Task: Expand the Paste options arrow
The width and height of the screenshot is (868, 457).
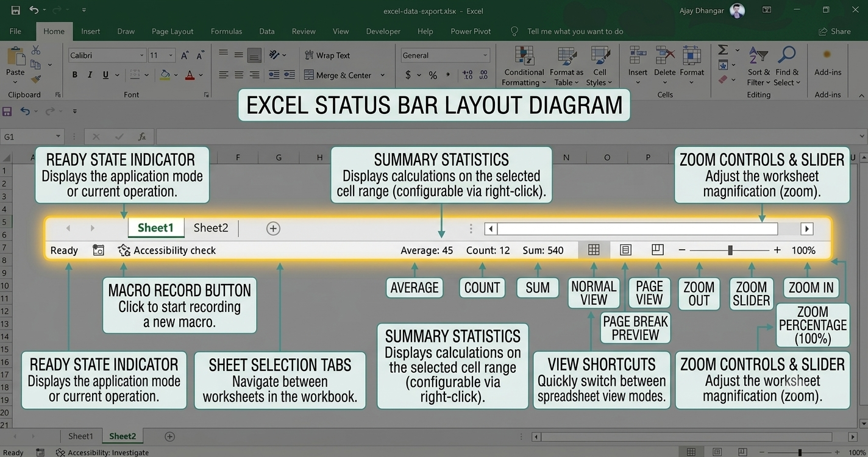Action: tap(15, 82)
